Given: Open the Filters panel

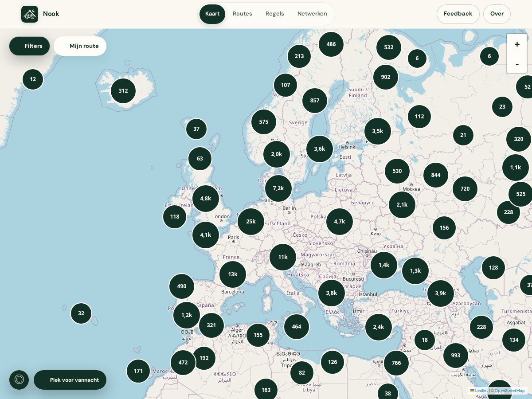Looking at the screenshot, I should (x=29, y=46).
